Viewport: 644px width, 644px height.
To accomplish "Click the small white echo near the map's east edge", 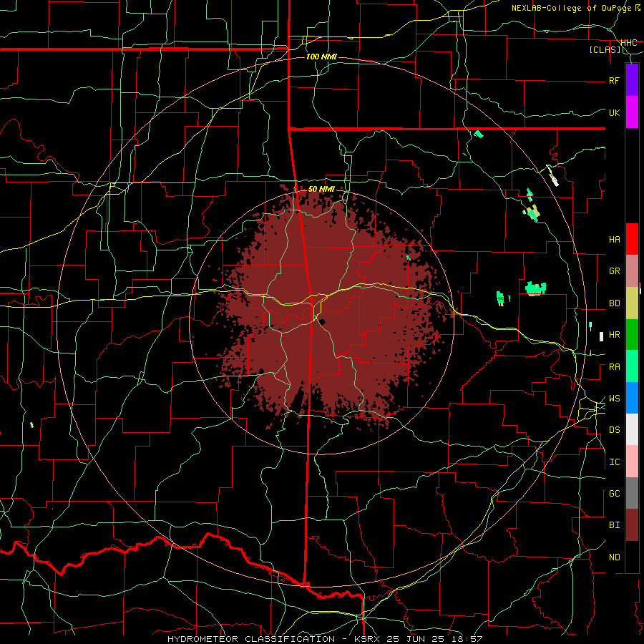I will [x=601, y=336].
